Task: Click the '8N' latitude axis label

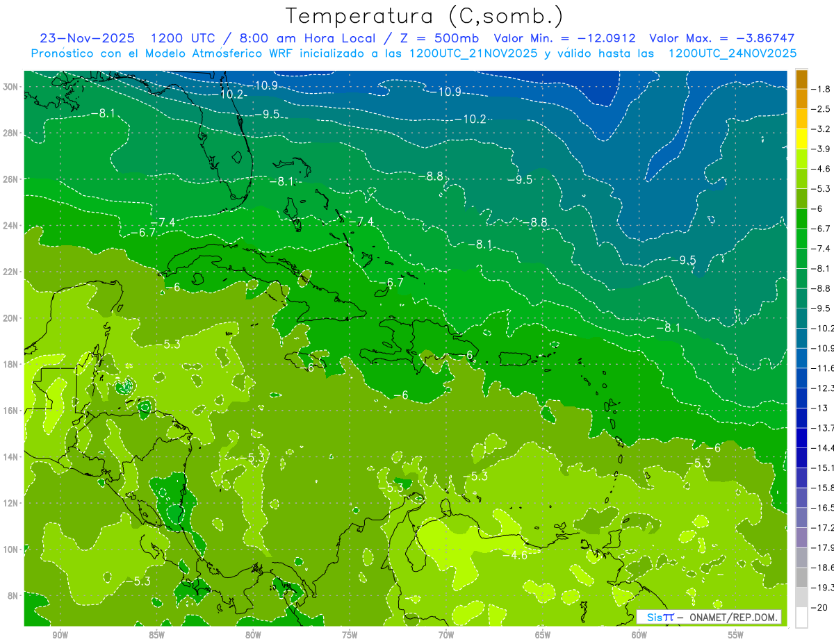Action: [x=13, y=595]
